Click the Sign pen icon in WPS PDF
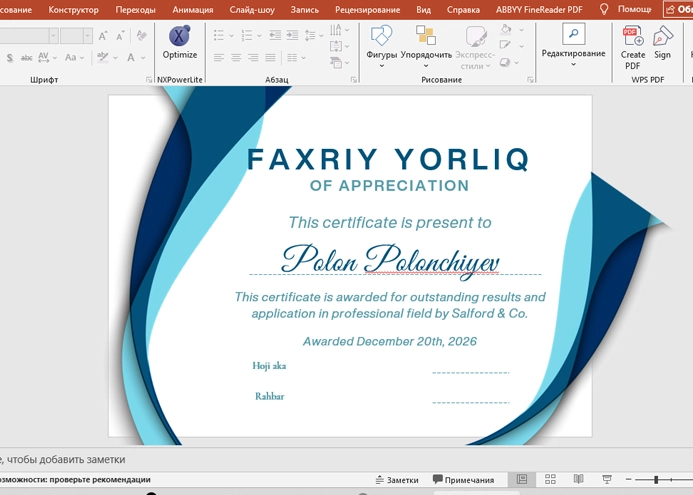 coord(662,42)
